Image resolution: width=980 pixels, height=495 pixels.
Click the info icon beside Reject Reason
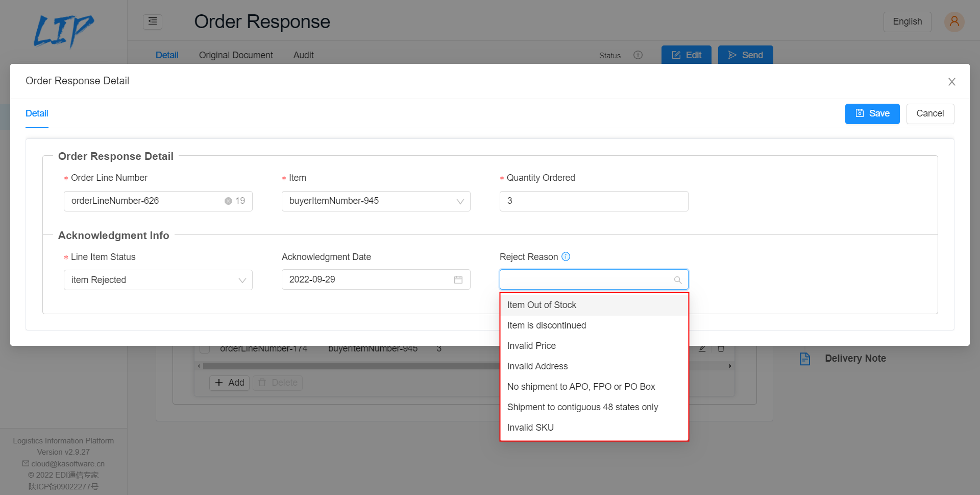point(566,256)
